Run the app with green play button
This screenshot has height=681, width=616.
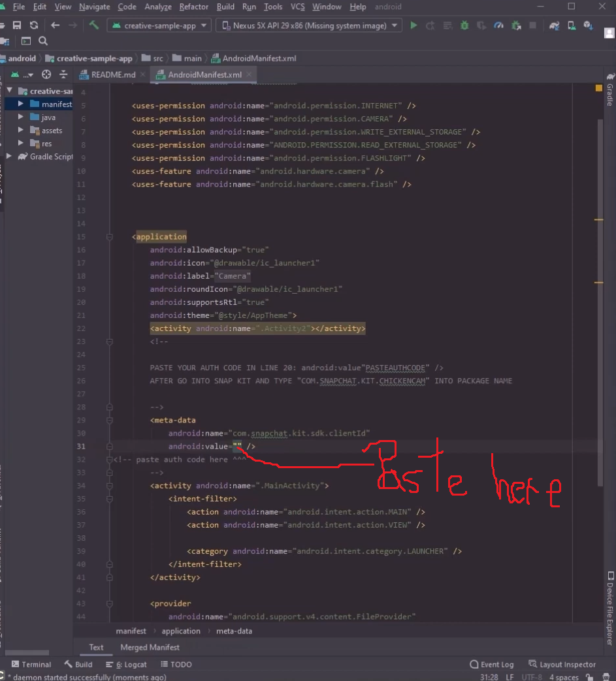[413, 25]
